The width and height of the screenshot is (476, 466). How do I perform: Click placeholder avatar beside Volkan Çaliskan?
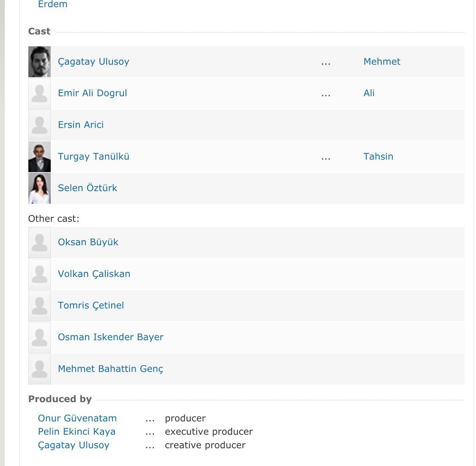tap(39, 274)
